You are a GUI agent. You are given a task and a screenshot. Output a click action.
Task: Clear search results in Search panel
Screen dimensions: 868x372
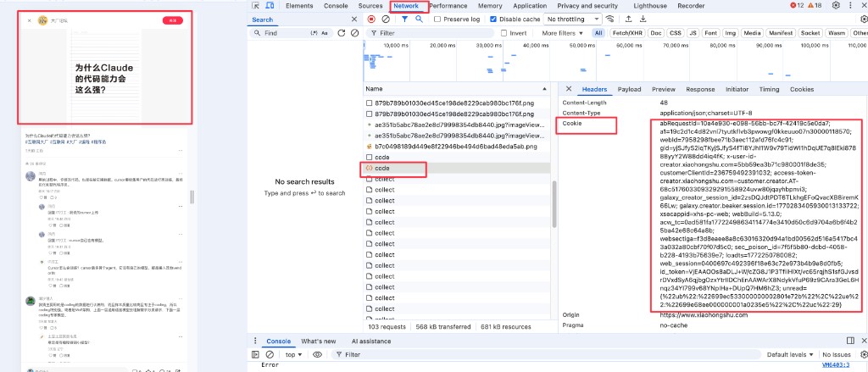(355, 33)
